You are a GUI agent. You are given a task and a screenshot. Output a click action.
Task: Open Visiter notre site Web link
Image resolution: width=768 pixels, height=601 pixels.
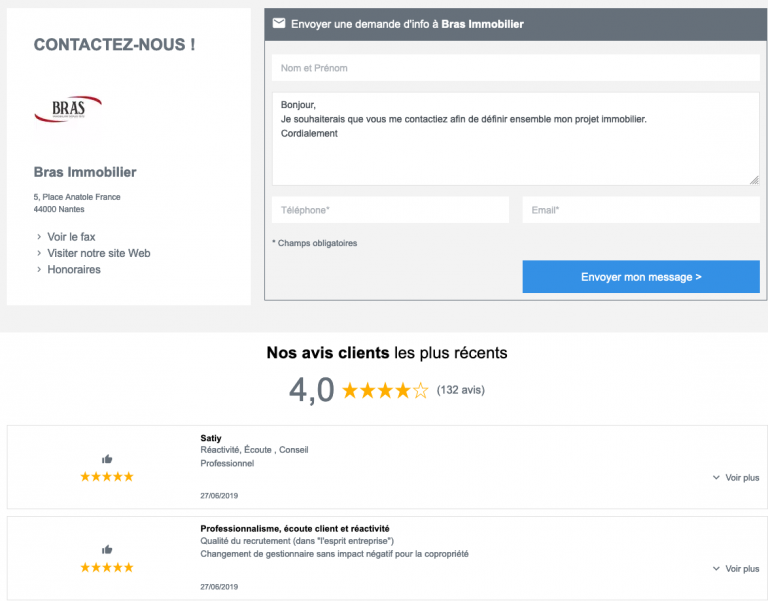[98, 253]
